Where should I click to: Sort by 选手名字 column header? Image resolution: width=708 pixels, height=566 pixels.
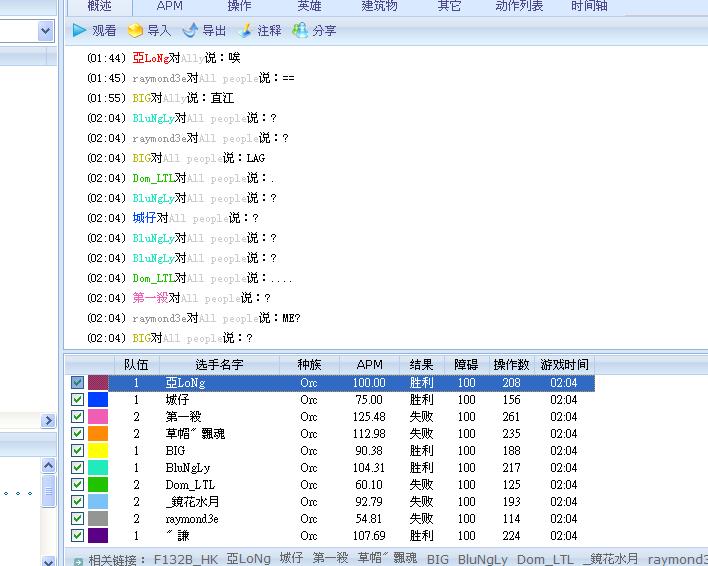[x=219, y=365]
